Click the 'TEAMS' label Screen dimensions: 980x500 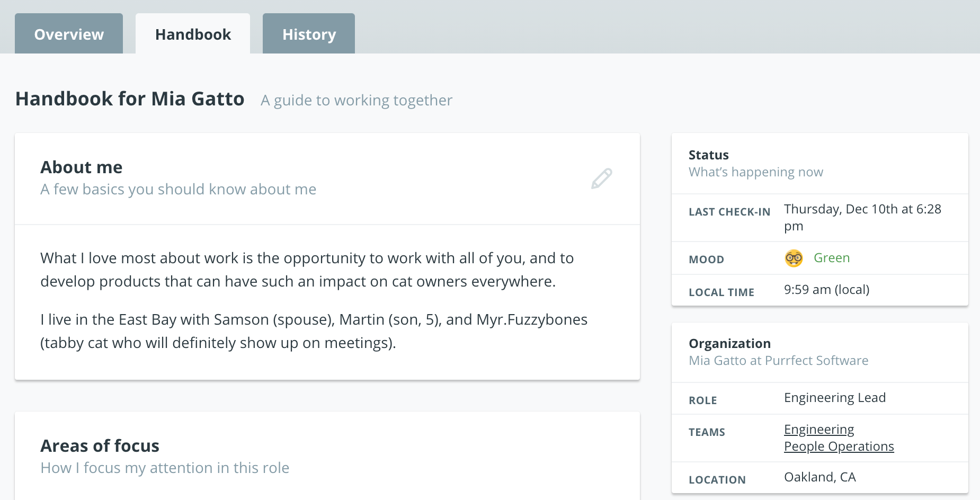[x=707, y=432]
